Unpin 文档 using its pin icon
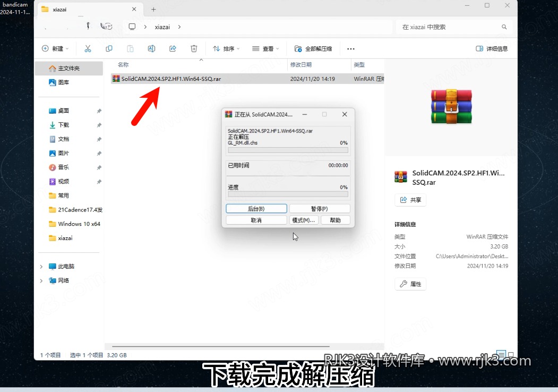The image size is (558, 392). [99, 139]
